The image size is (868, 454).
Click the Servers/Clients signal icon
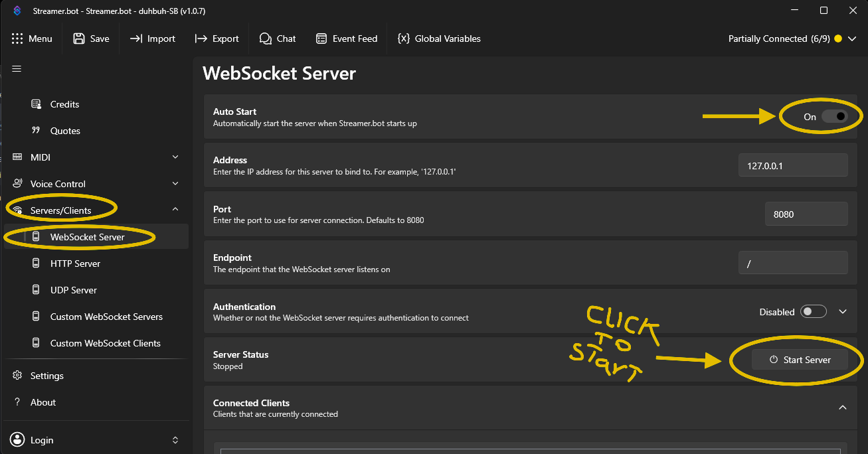pyautogui.click(x=17, y=210)
